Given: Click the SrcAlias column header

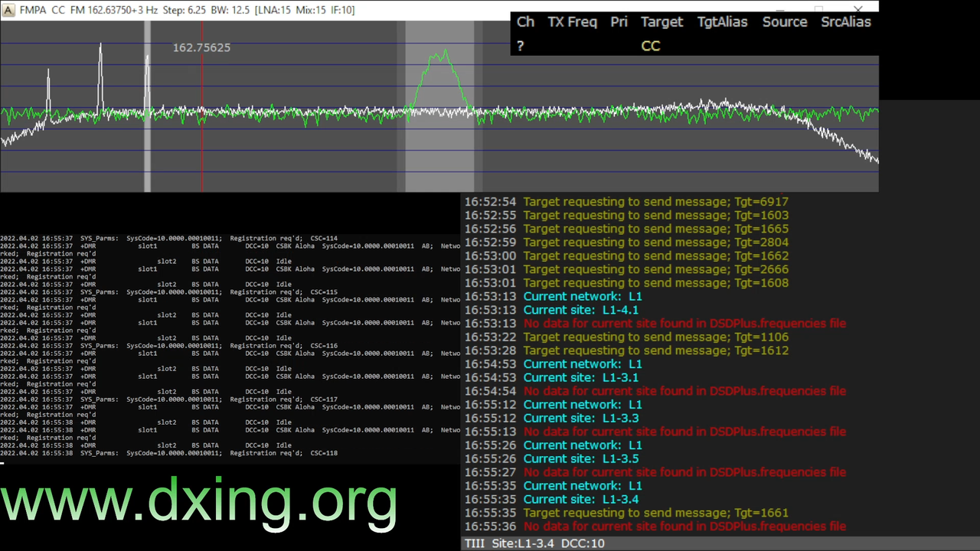Looking at the screenshot, I should [846, 22].
